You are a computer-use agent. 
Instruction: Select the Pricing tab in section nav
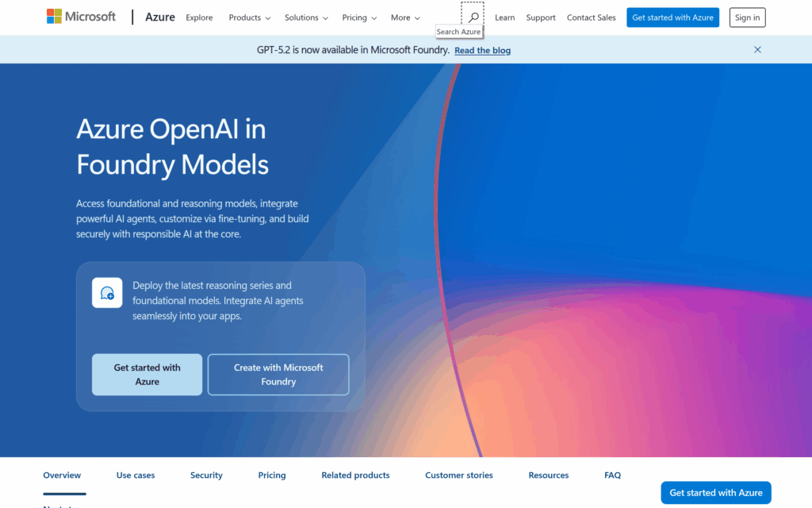coord(272,475)
